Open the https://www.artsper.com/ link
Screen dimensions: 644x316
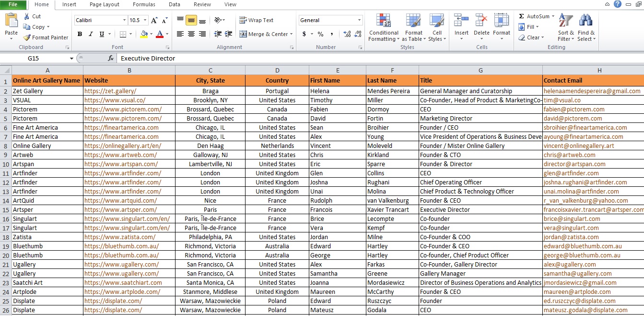pyautogui.click(x=120, y=209)
